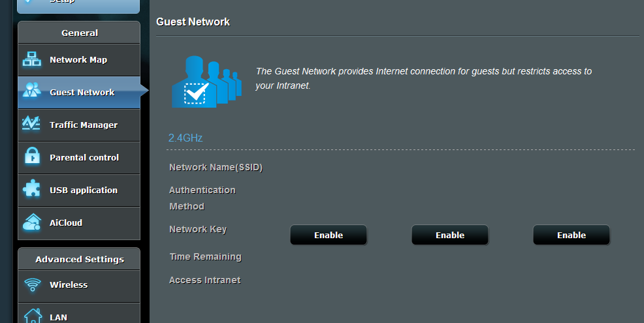Screen dimensions: 644x323
Task: Open the Wireless advanced settings
Action: pos(79,285)
